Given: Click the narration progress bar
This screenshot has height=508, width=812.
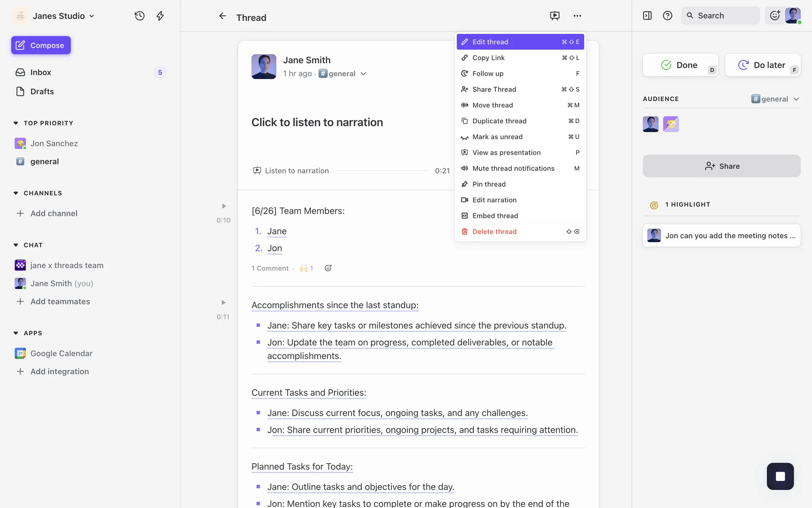Looking at the screenshot, I should pos(381,171).
